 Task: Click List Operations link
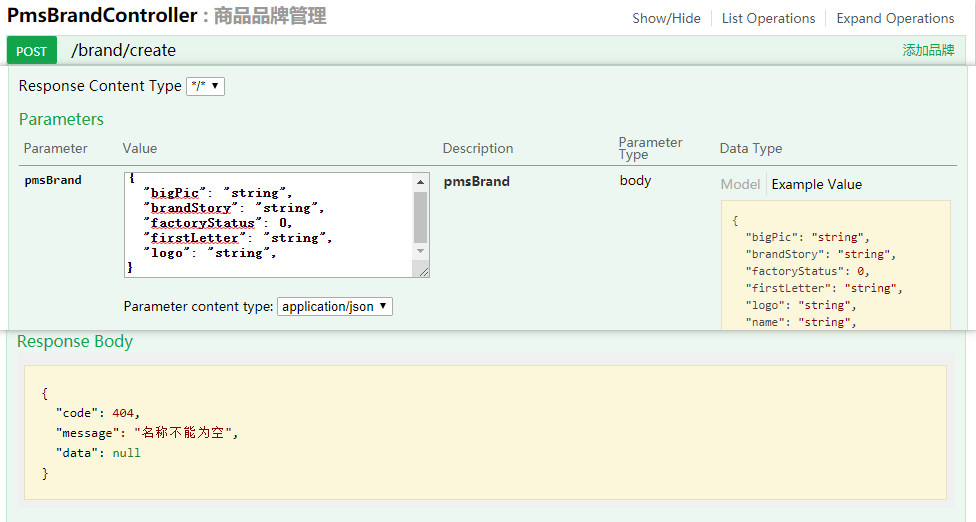click(x=768, y=18)
